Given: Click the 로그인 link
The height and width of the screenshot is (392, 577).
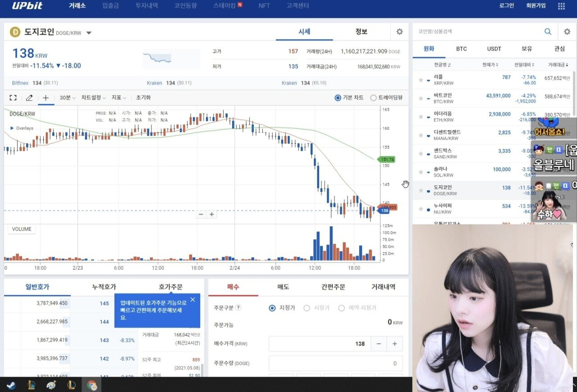Looking at the screenshot, I should (506, 6).
